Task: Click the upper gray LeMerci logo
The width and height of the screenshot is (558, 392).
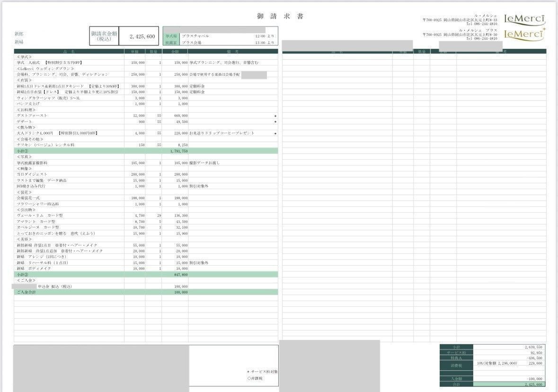Action: [x=524, y=19]
